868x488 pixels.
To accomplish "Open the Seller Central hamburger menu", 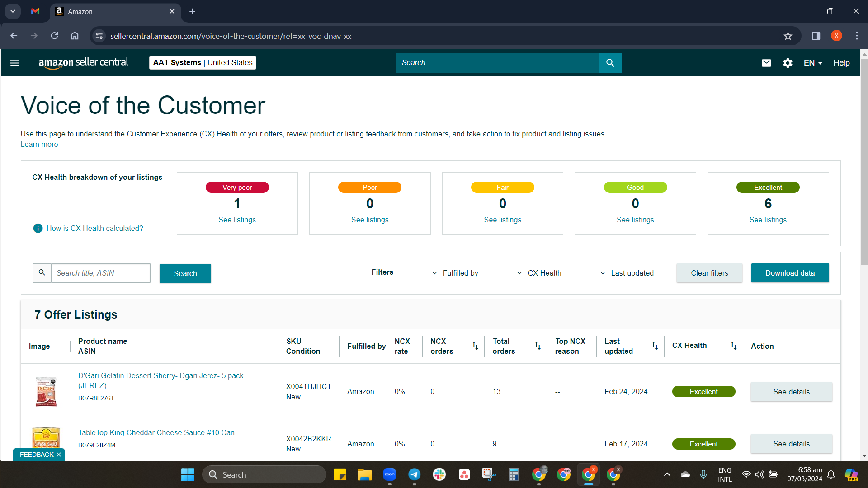I will [x=14, y=63].
